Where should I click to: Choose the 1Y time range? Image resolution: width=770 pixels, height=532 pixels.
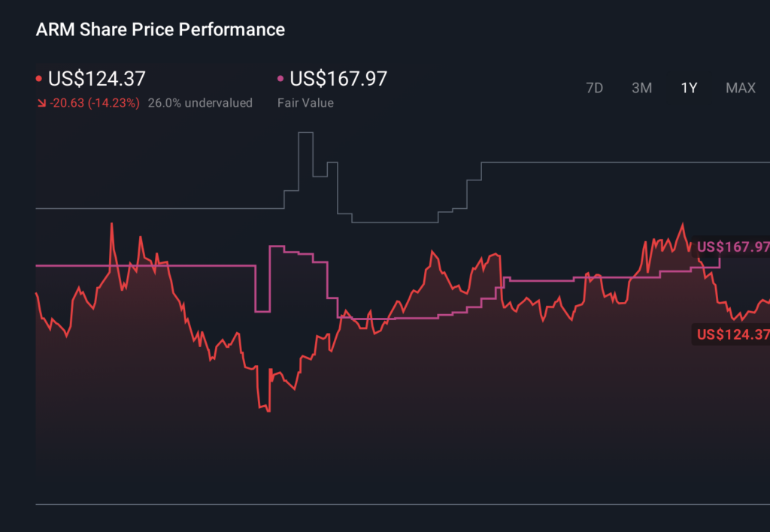point(689,88)
